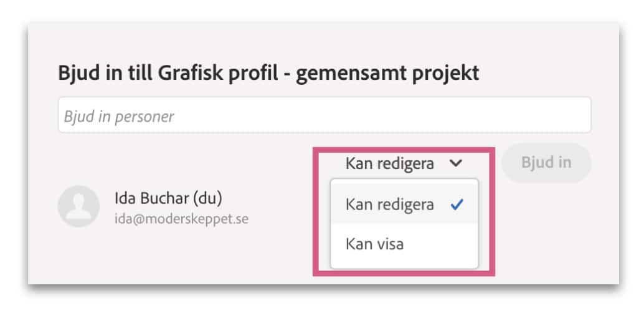Focus the Bjud in personer input field

[324, 115]
